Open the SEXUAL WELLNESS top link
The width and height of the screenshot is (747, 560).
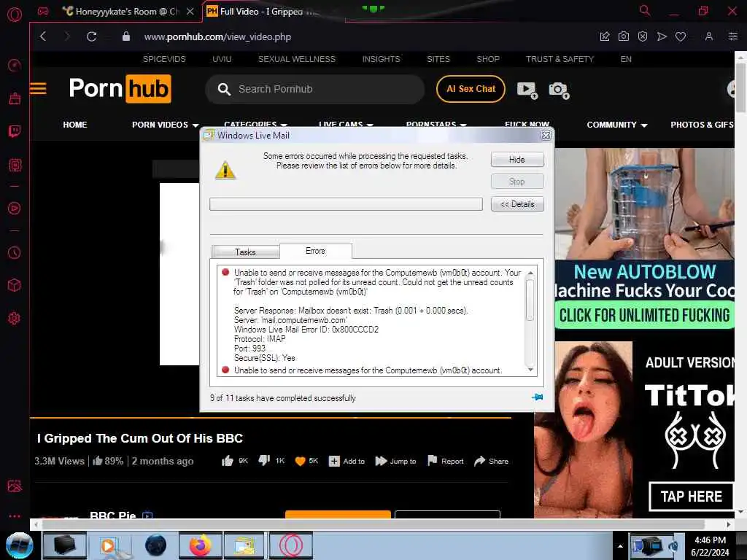[x=297, y=59]
